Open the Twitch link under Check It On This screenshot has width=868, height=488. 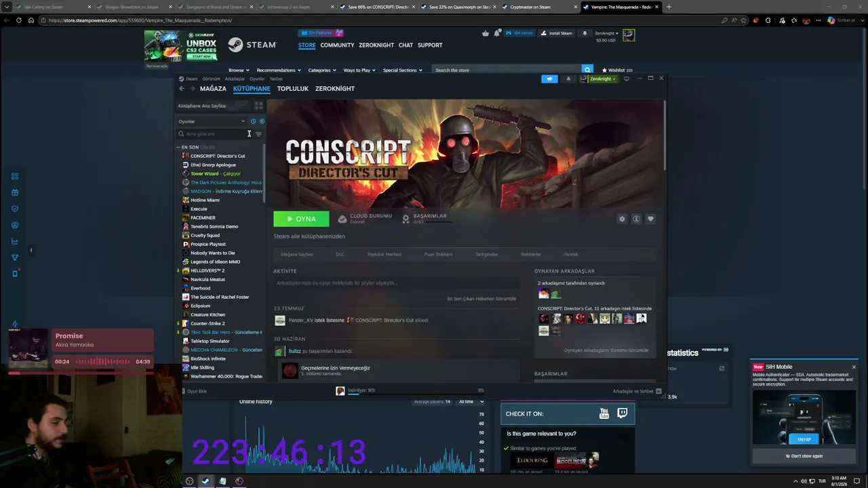pos(623,413)
